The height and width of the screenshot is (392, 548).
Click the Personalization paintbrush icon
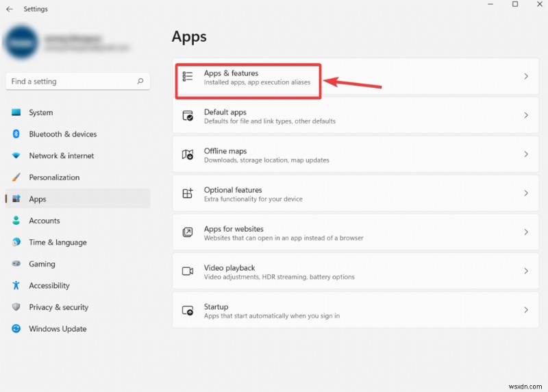(x=16, y=177)
